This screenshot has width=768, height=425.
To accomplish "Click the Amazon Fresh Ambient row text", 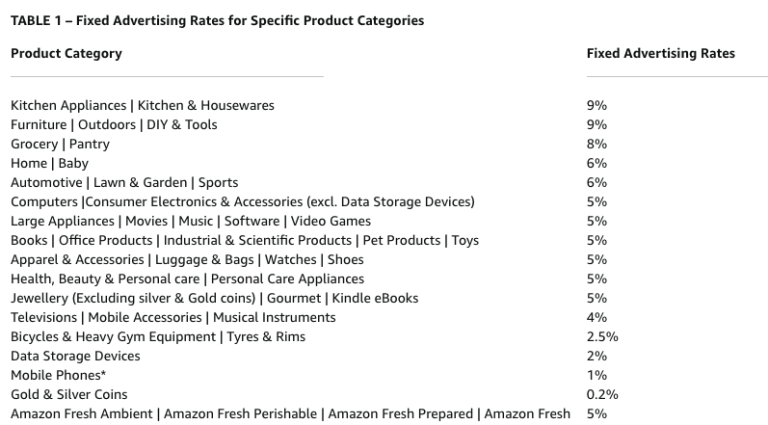I will [x=290, y=414].
